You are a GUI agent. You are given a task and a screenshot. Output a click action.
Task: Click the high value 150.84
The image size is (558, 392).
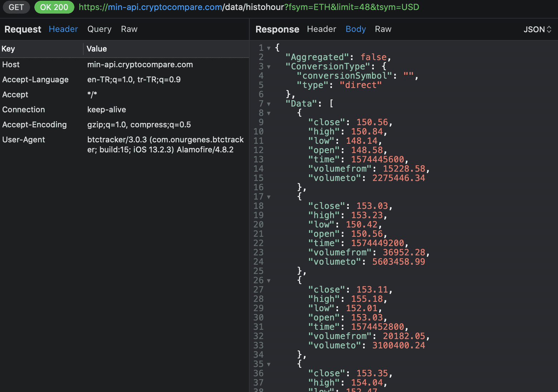367,132
